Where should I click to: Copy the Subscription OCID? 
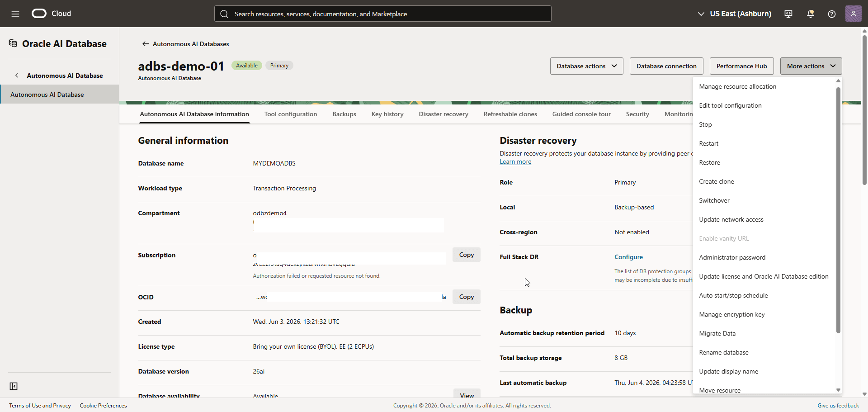(467, 255)
